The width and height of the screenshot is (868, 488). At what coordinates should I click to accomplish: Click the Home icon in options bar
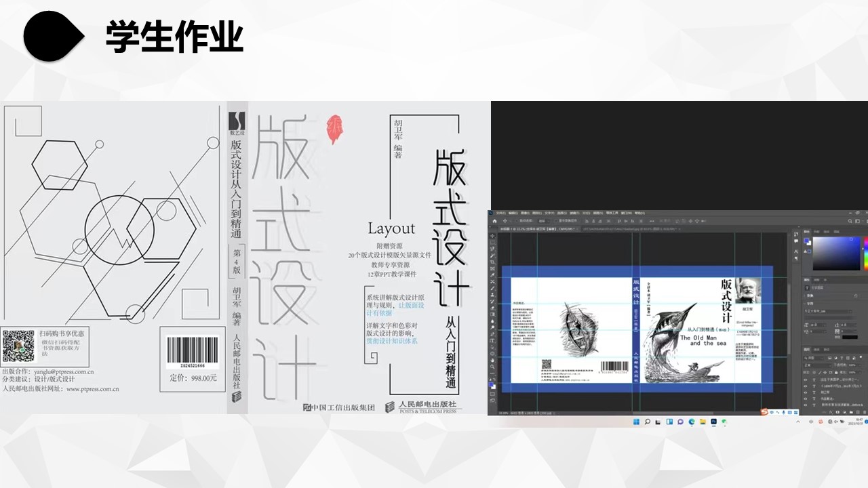point(494,221)
